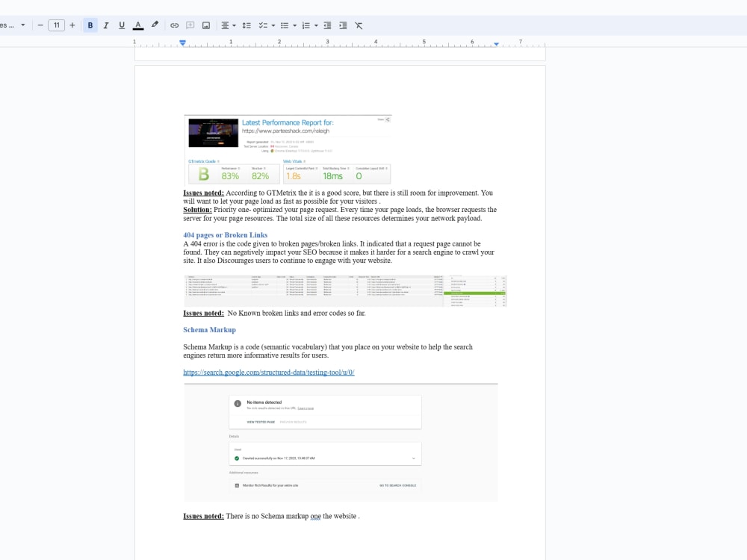Click the font size field showing 11
This screenshot has height=560, width=747.
pyautogui.click(x=56, y=25)
